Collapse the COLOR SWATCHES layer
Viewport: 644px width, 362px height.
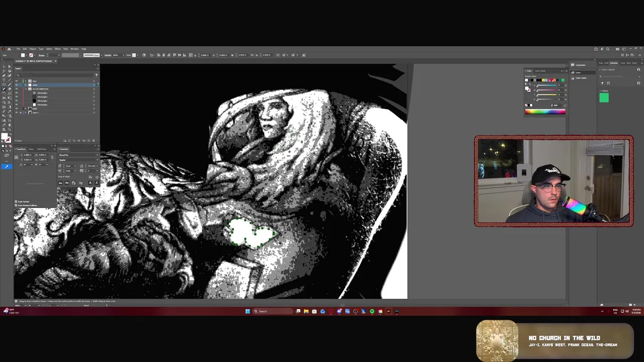click(26, 89)
